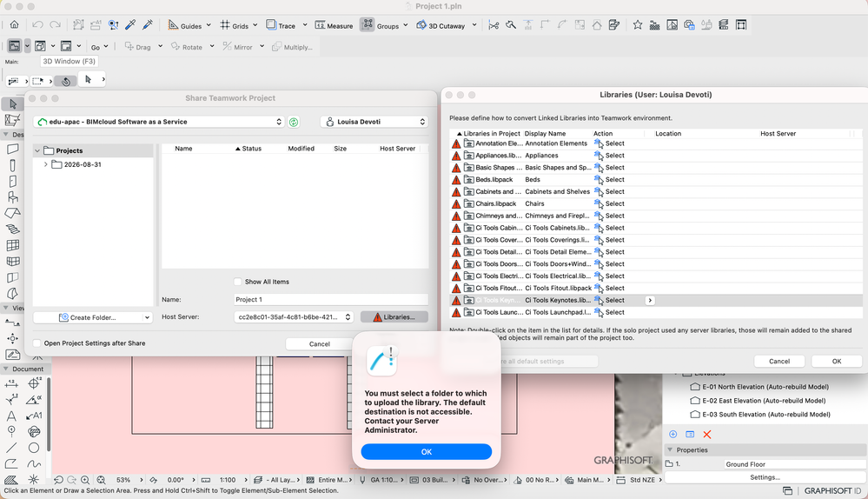The image size is (868, 499).
Task: Click the arrow next to Ci Tools Keynotes Select
Action: click(650, 300)
